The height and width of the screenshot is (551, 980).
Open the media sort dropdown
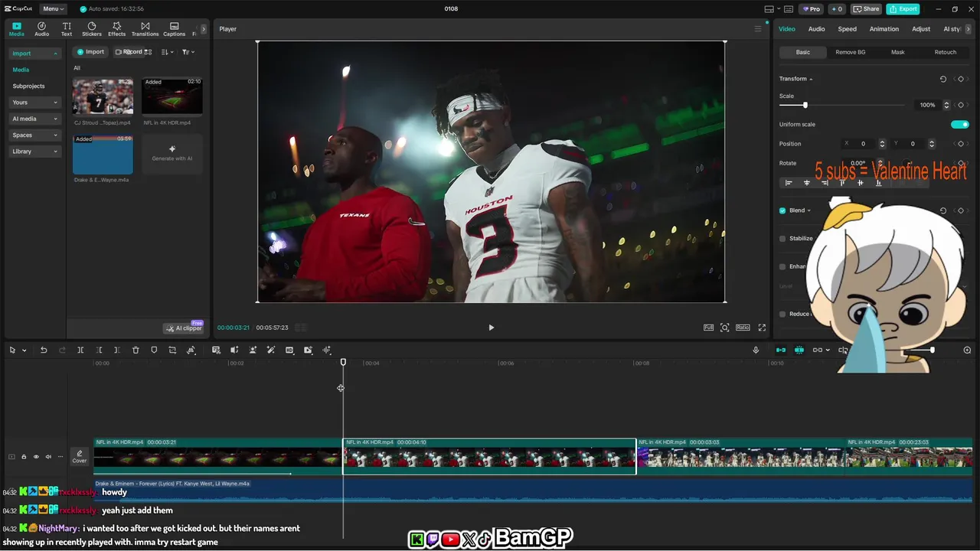click(168, 52)
